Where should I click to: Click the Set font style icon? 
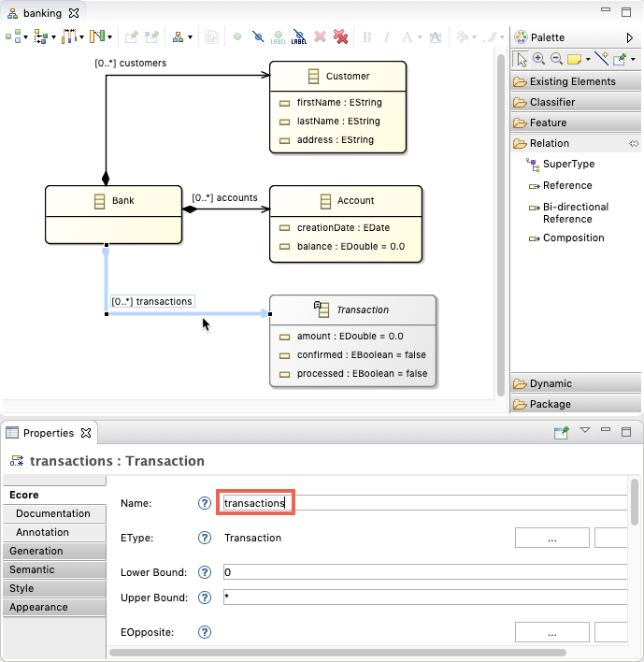coord(436,37)
